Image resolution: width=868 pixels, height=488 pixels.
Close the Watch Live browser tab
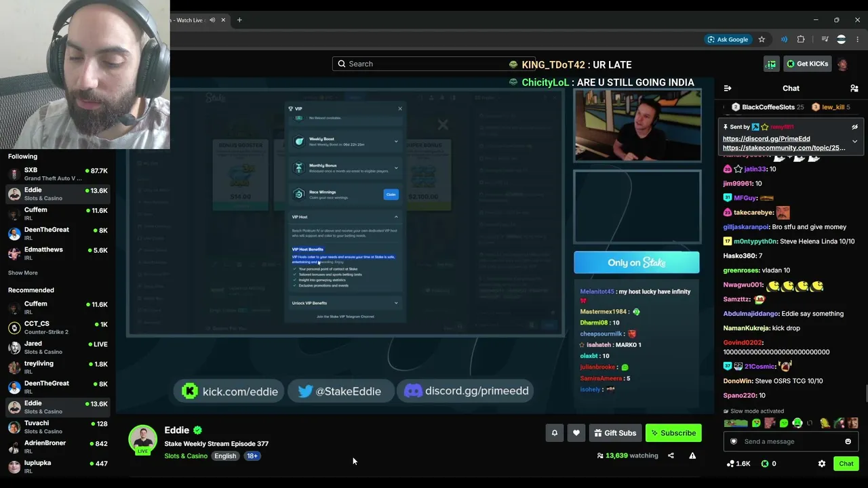[223, 20]
